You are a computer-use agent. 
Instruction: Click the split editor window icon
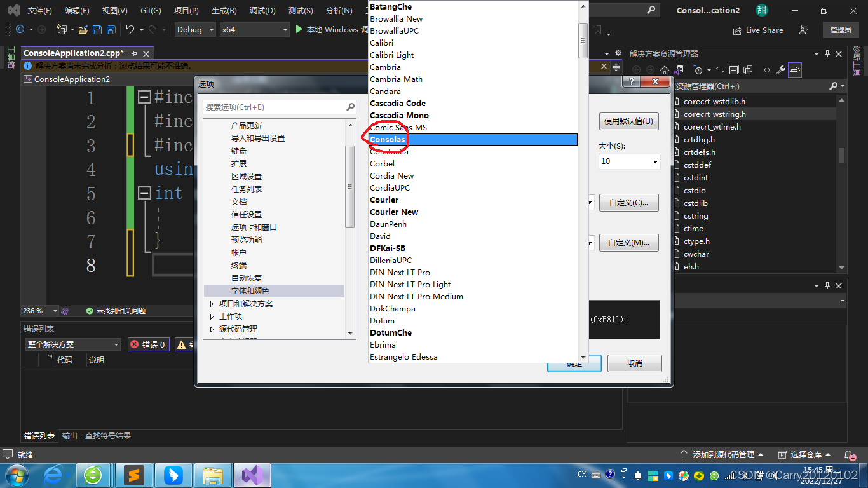[616, 66]
